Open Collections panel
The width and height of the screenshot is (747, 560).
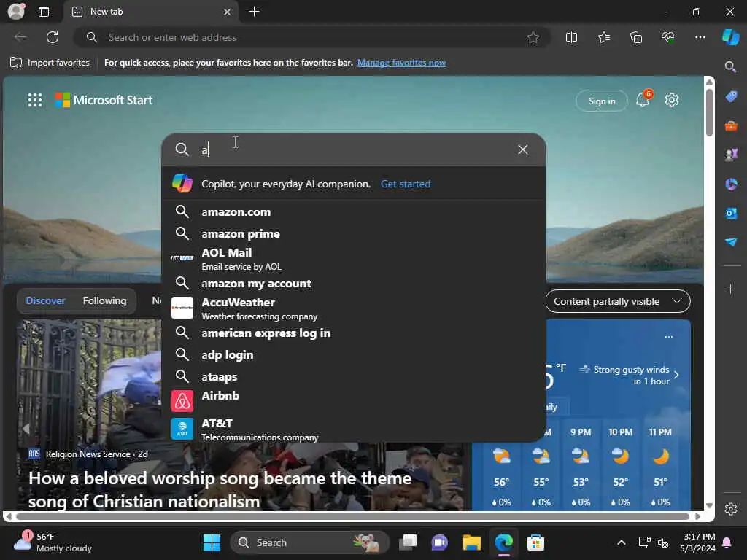(x=636, y=37)
